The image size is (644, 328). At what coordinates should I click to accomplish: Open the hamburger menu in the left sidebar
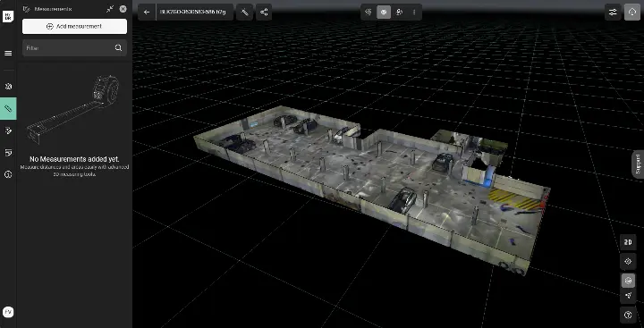click(x=8, y=54)
